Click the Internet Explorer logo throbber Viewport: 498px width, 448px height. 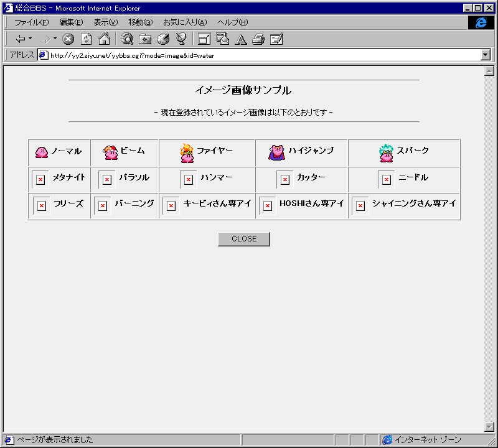481,22
